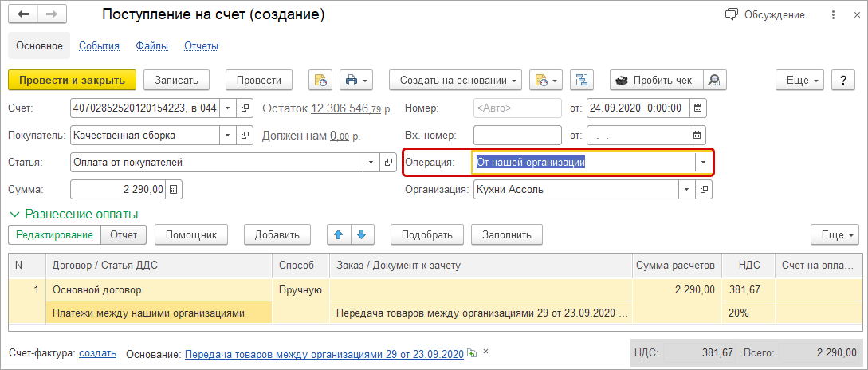This screenshot has height=370, width=868.
Task: Switch to Отчет mode
Action: [124, 234]
